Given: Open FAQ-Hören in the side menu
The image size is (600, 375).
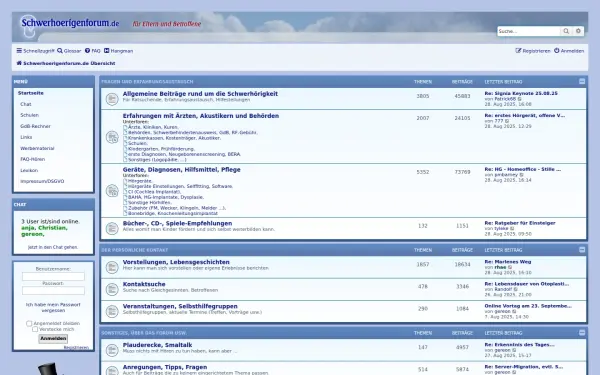Looking at the screenshot, I should pyautogui.click(x=33, y=159).
